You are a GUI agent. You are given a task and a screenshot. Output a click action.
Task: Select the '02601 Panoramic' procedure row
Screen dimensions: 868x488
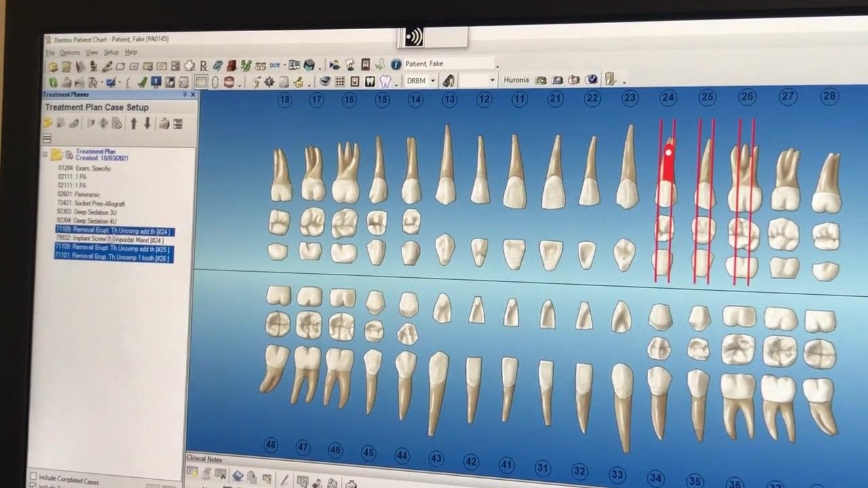pos(79,195)
